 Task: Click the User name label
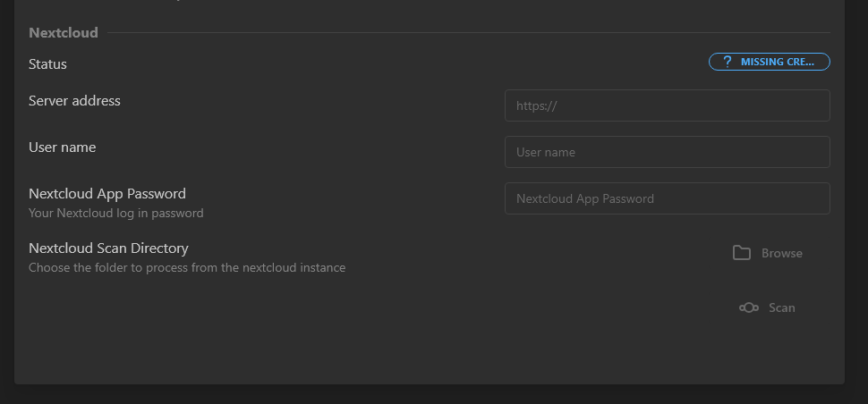point(62,147)
